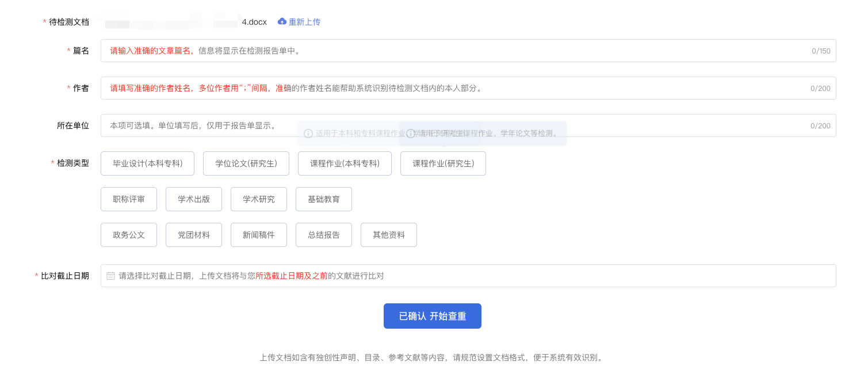Click the calendar icon in date field
Viewport: 868px width, 373px height.
coord(111,276)
